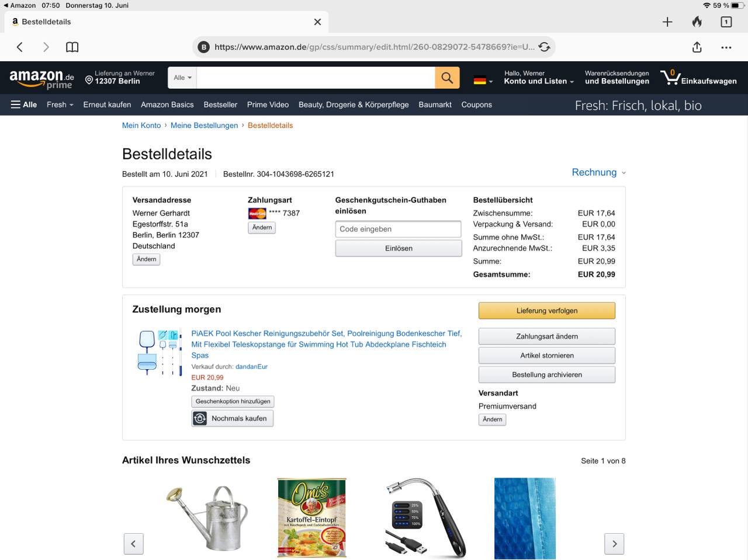Tap the flame icon in browser toolbar
This screenshot has width=748, height=560.
pos(697,22)
